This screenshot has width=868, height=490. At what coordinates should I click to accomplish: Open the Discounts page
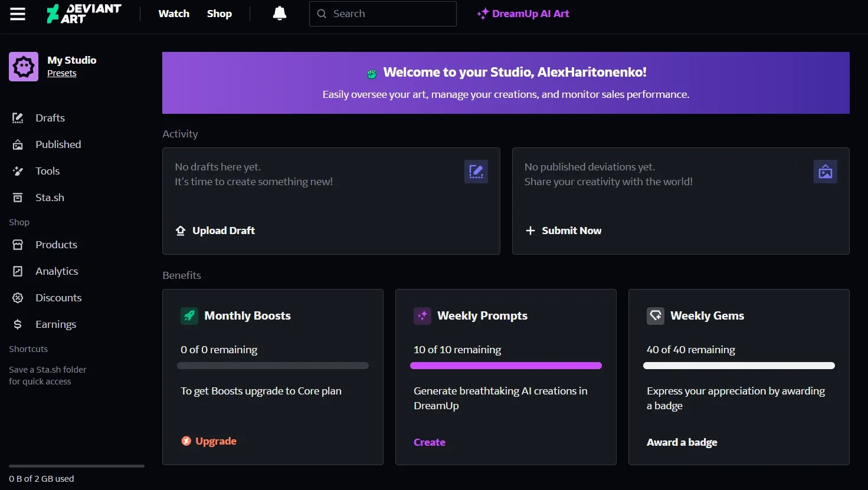point(58,298)
